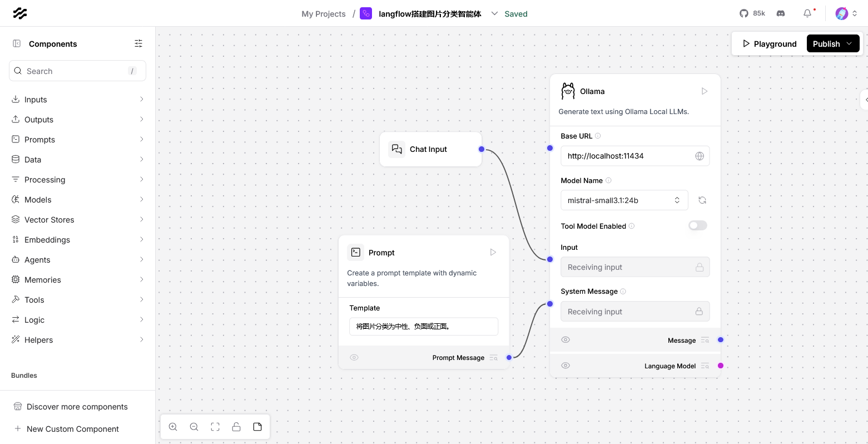Fit view to canvas
Viewport: 868px width, 444px height.
click(x=215, y=427)
